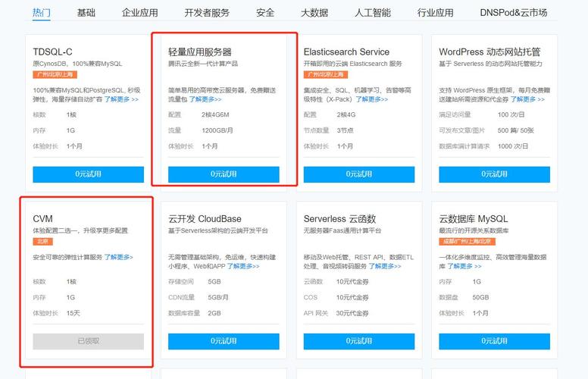Open the 基础 tab
Viewport: 588px width, 379px height.
(x=86, y=13)
